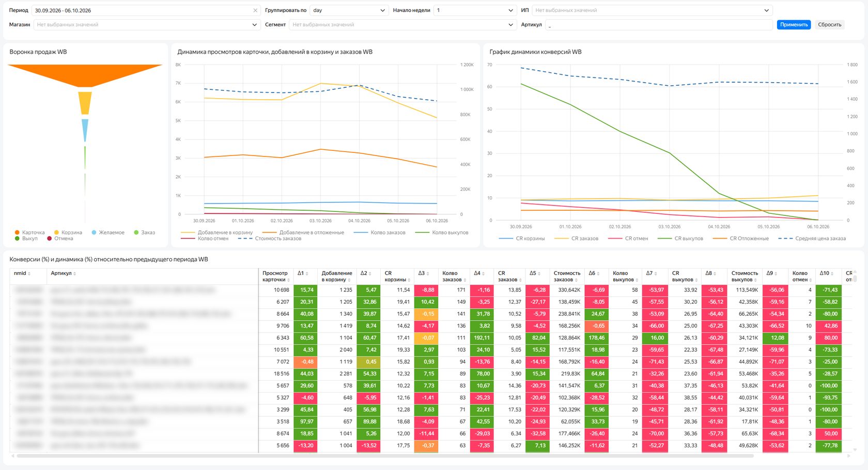
Task: Clear the period date range with the X icon
Action: point(255,10)
